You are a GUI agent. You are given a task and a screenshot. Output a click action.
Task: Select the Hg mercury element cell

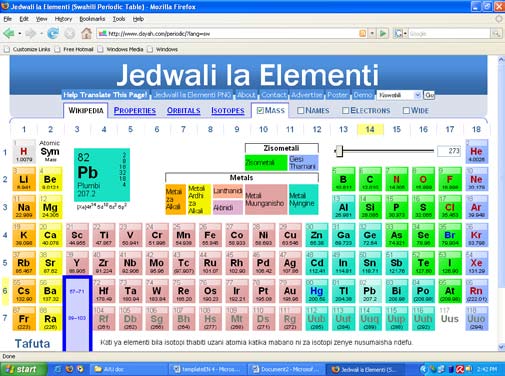(x=317, y=291)
